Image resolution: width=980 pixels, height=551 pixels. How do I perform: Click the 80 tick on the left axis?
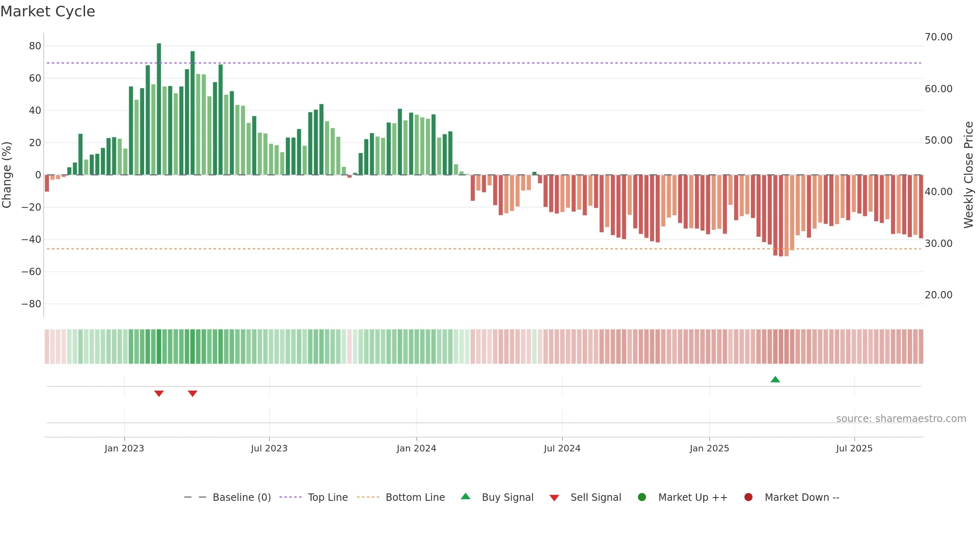coord(35,46)
